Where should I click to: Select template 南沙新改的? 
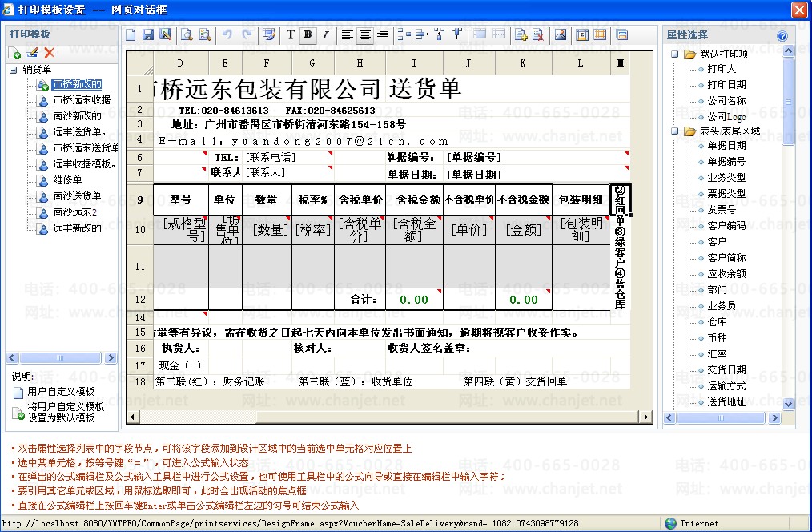(x=77, y=116)
